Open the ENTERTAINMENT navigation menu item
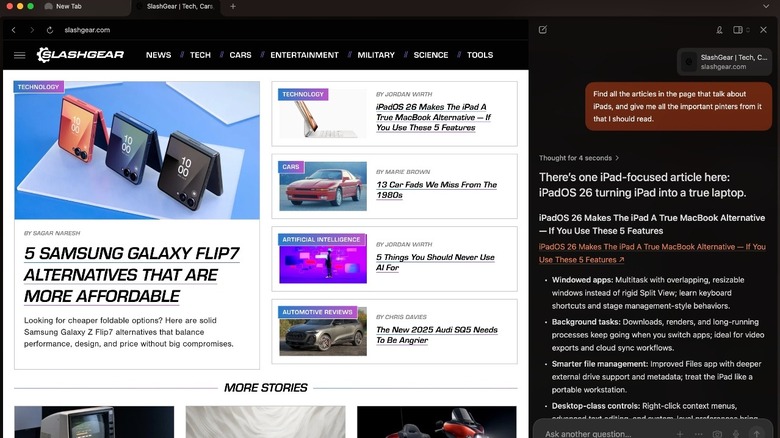This screenshot has width=780, height=438. [x=304, y=55]
